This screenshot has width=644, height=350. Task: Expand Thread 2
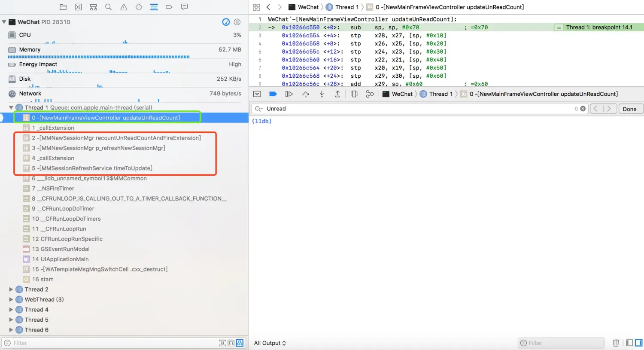coord(11,289)
